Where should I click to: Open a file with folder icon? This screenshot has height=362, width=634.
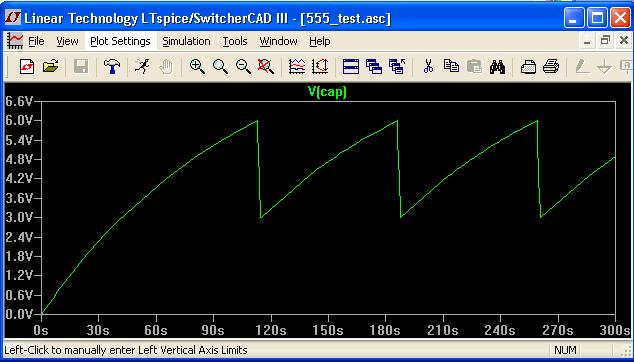click(51, 66)
